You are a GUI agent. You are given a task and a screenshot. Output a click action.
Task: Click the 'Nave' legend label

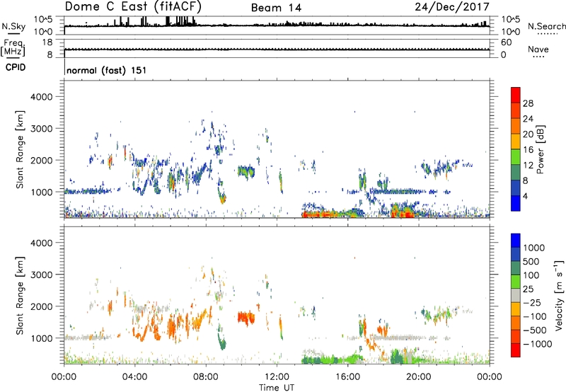(538, 49)
